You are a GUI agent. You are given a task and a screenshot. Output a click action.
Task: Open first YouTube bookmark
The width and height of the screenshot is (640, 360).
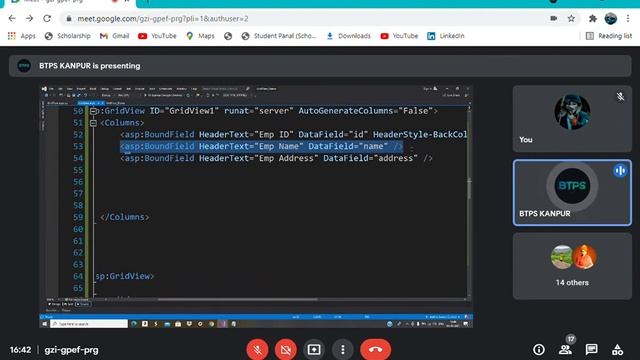click(x=157, y=36)
